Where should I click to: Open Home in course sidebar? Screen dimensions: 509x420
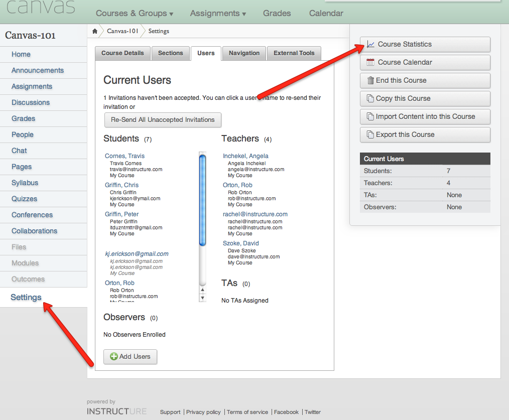tap(44, 54)
